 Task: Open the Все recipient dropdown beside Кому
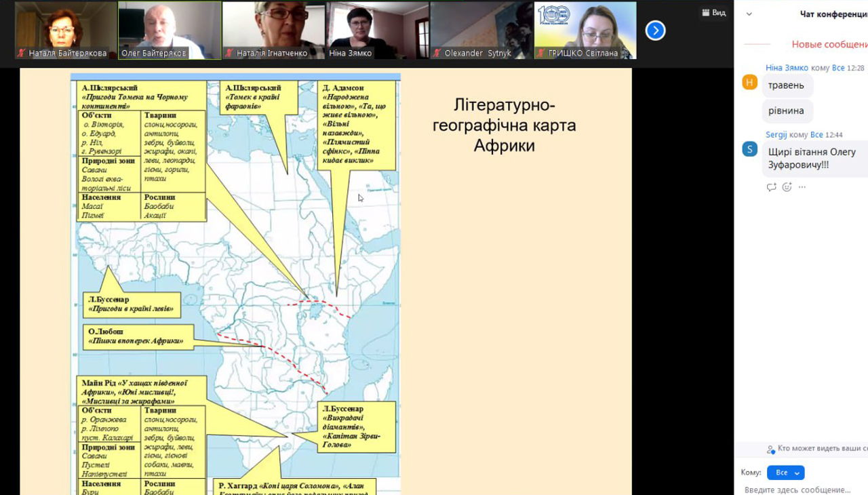coord(785,473)
